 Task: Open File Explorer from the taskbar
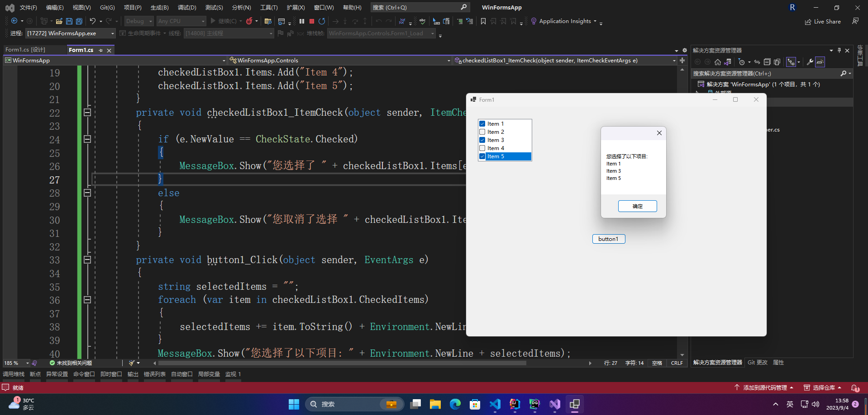click(435, 404)
